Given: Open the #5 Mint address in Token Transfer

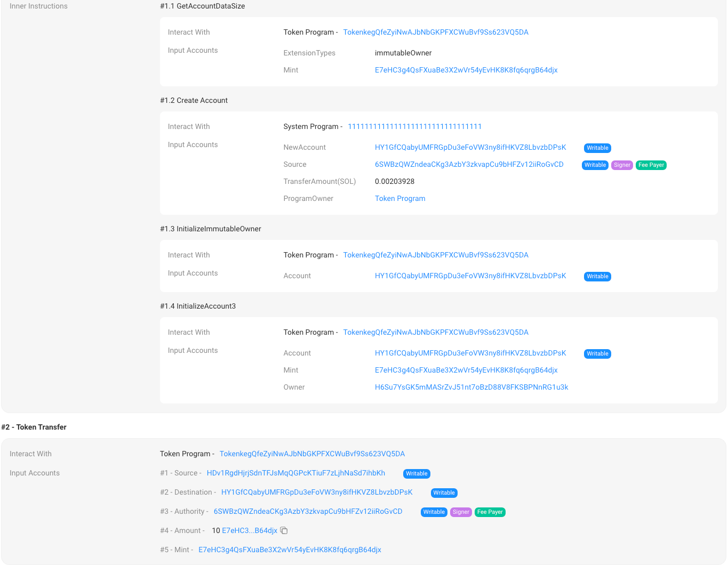Looking at the screenshot, I should click(290, 550).
